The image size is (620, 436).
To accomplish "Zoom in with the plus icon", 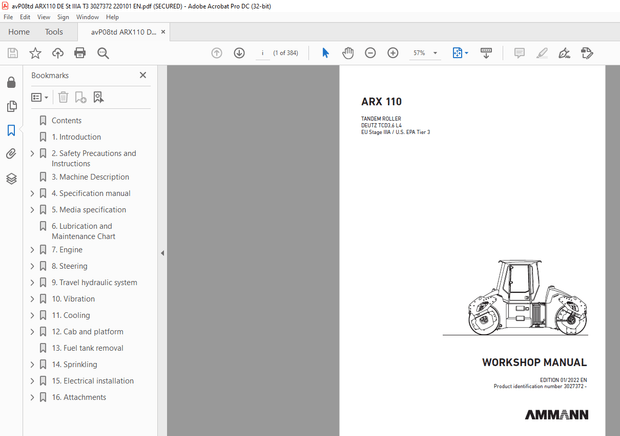I will [393, 53].
